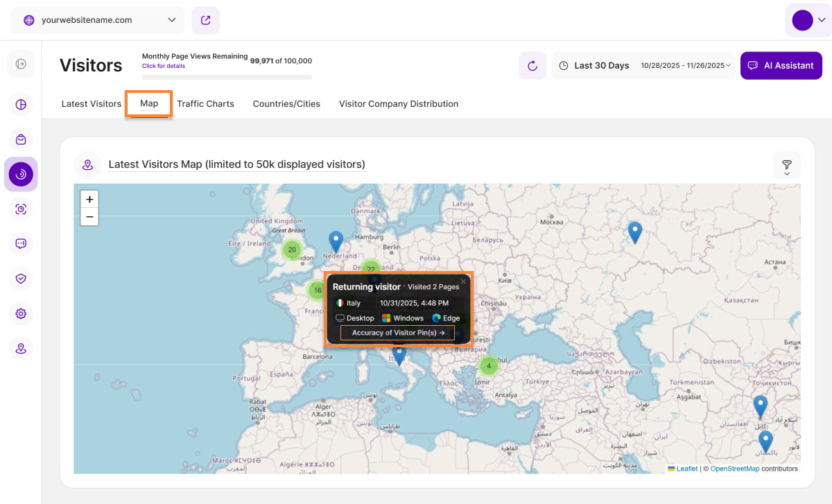
Task: Switch to the Traffic Charts tab
Action: pos(205,104)
